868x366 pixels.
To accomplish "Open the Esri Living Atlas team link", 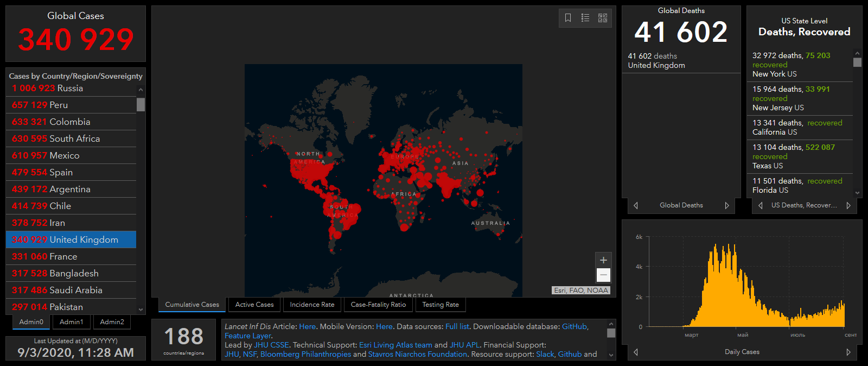I will pos(395,345).
